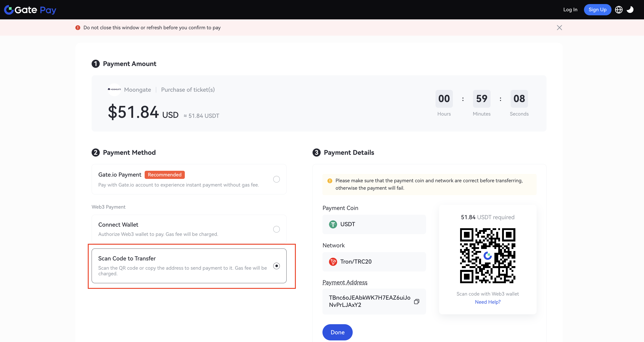
Task: Select Gate.io Payment radio button
Action: (276, 179)
